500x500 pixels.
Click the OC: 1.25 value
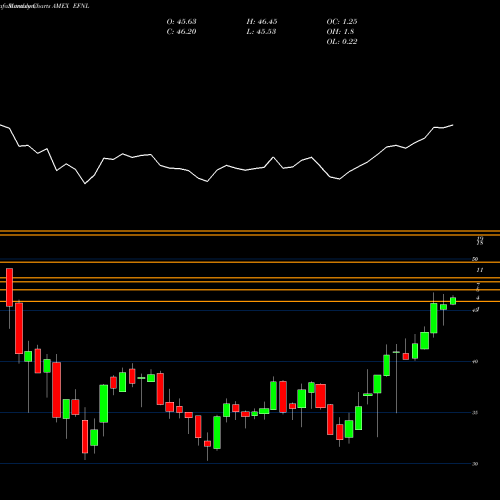click(x=342, y=22)
